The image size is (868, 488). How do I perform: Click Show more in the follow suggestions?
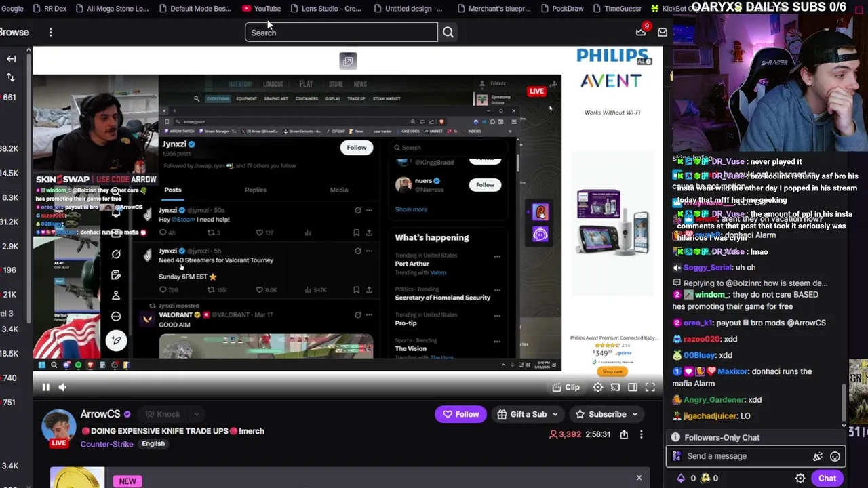411,209
